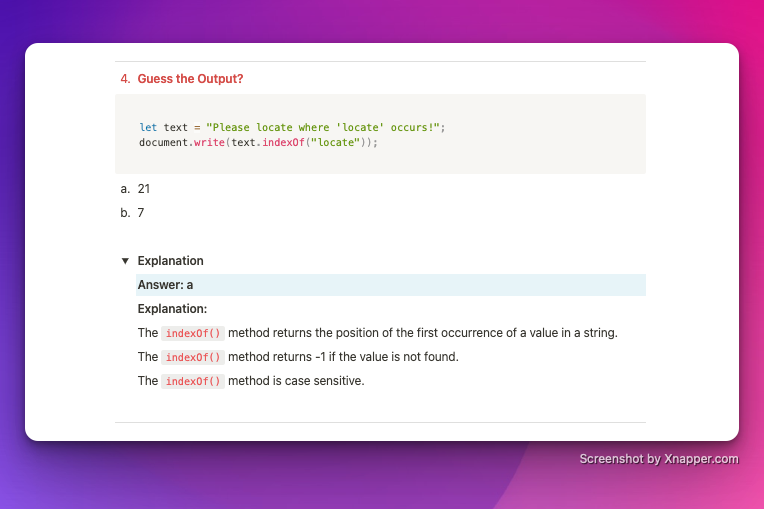Image resolution: width=764 pixels, height=509 pixels.
Task: Click the first indexOf() inline code tag
Action: point(193,333)
